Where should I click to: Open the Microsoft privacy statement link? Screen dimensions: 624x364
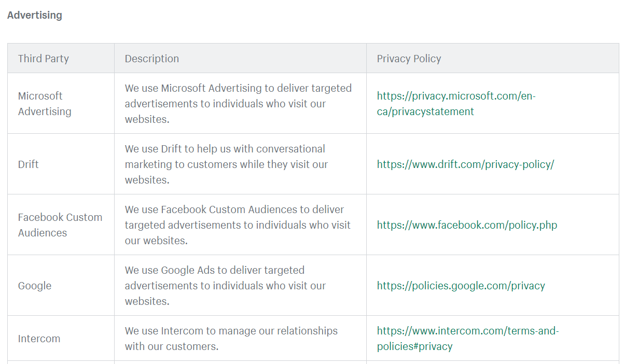[456, 104]
